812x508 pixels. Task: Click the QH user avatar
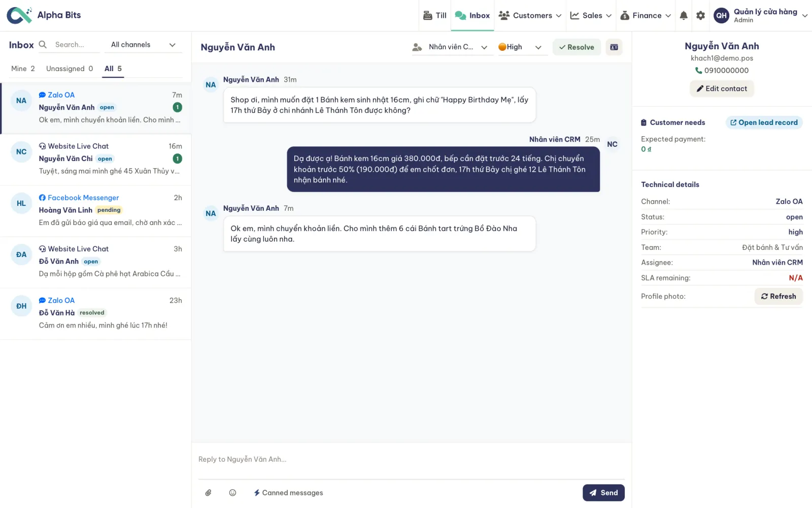point(722,16)
